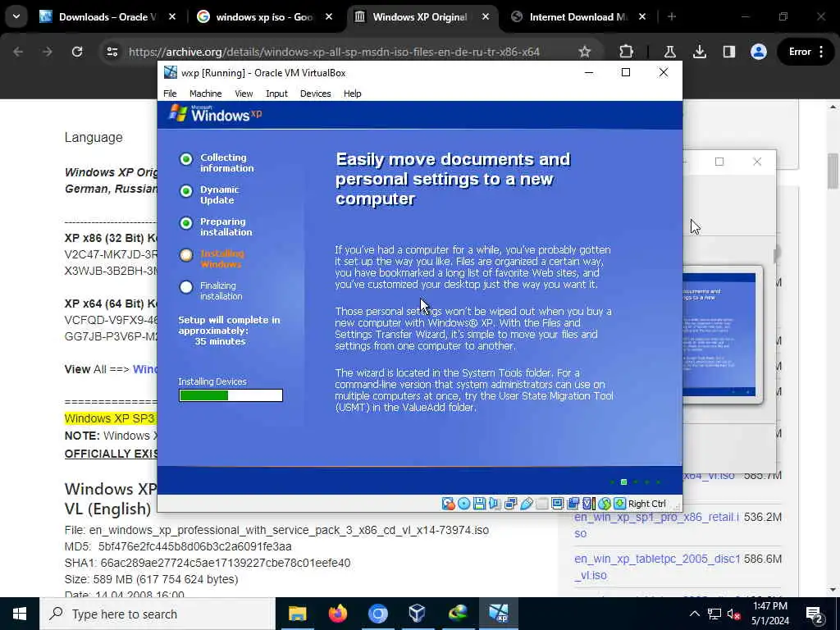This screenshot has height=630, width=840.
Task: Open the Windows Start button
Action: pos(20,614)
